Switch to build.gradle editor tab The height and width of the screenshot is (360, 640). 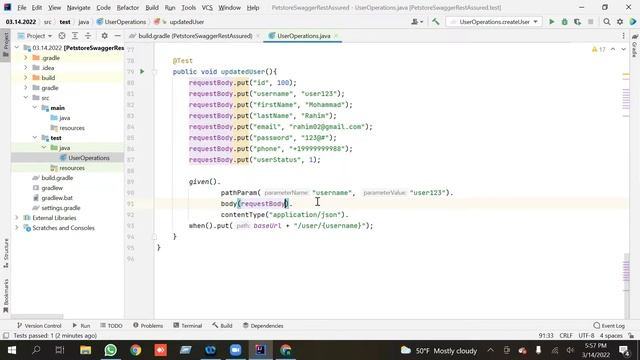195,36
